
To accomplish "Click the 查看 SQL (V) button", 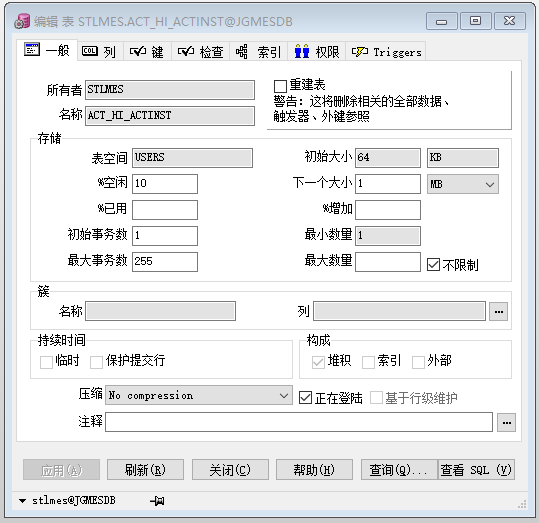I will coord(476,470).
